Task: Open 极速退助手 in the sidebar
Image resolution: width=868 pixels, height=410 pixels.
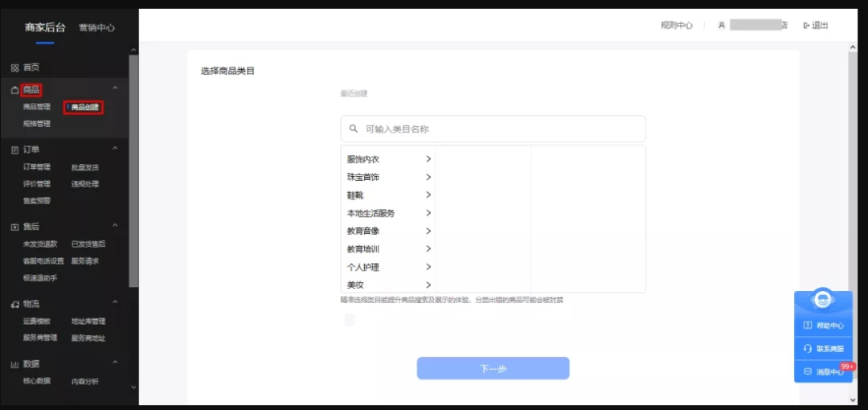Action: click(x=40, y=278)
